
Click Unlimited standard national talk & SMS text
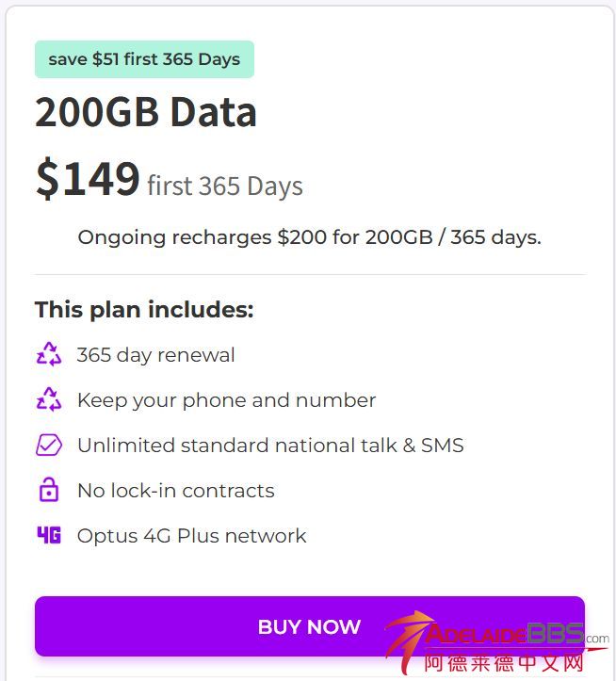click(x=270, y=446)
